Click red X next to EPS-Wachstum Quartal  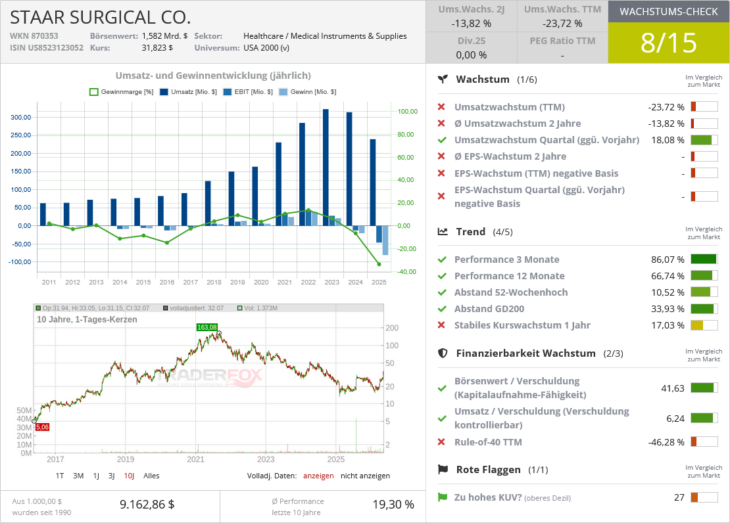click(x=441, y=197)
